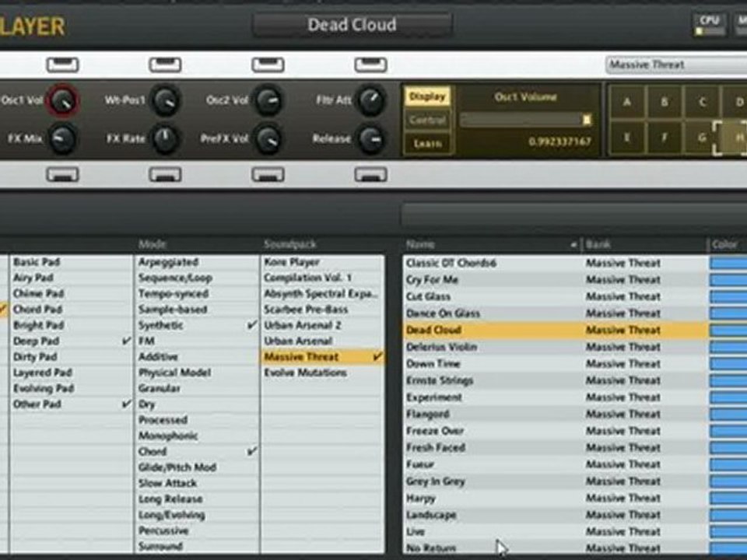Select sound variation B
Screen dimensions: 747x560
click(x=664, y=101)
